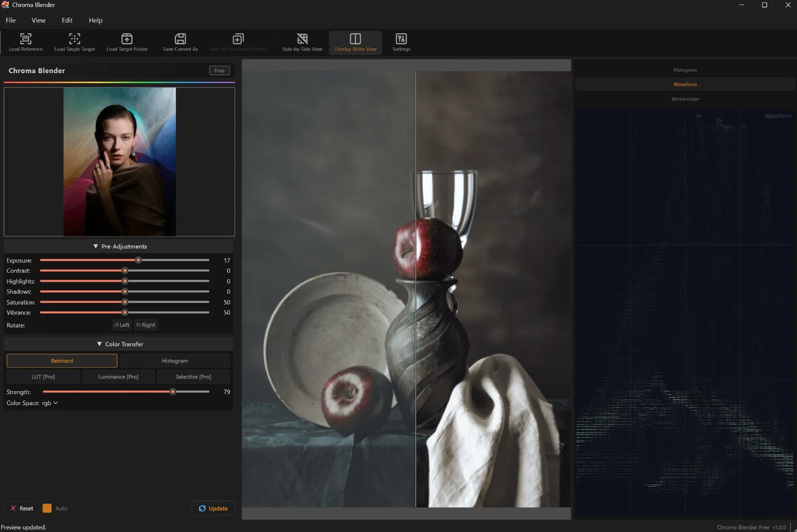Viewport: 797px width, 532px height.
Task: Close the Chroma Blender window
Action: (x=788, y=5)
